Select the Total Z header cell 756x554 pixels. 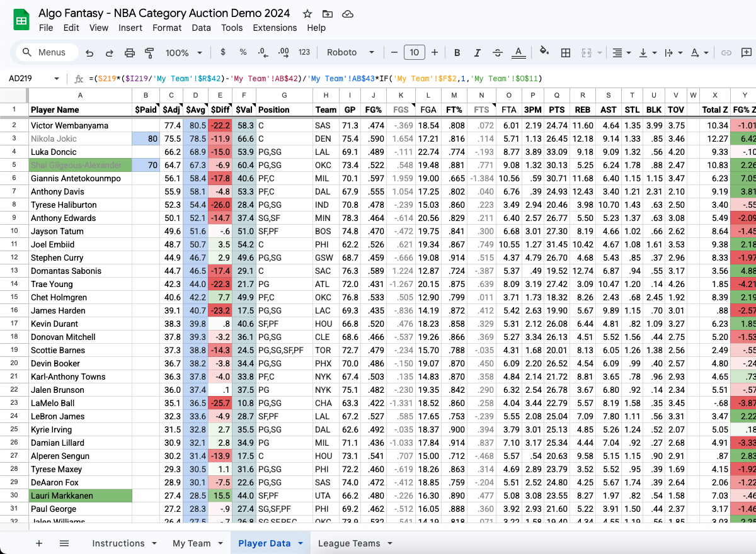tap(715, 110)
